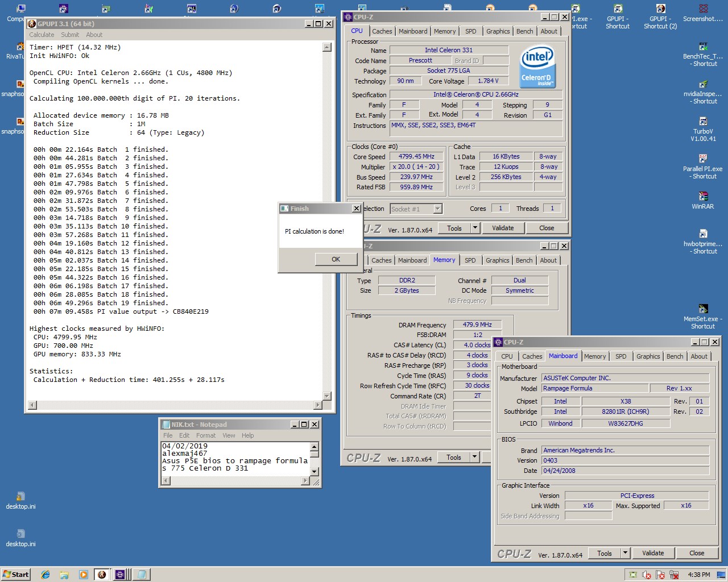Click the PI value output line CB840E219
This screenshot has height=582, width=728.
pos(121,311)
